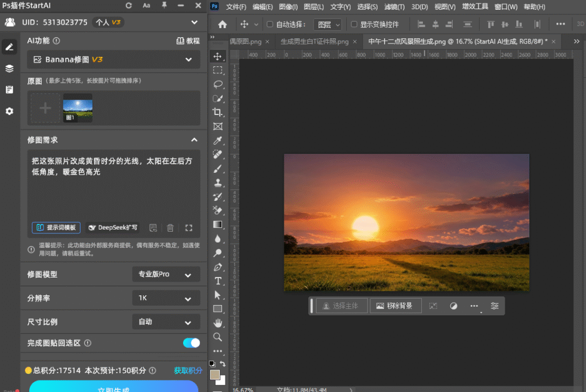Open the 图像(I) menu
This screenshot has height=392, width=586.
tap(288, 7)
